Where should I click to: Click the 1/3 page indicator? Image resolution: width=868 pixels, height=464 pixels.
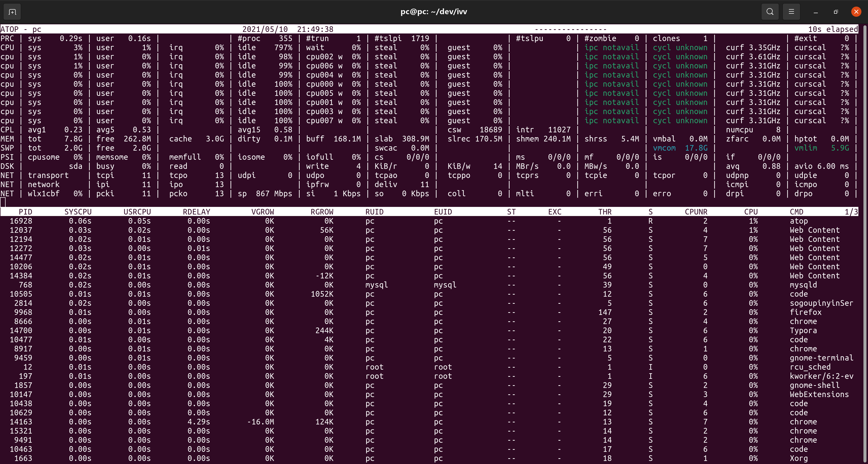851,212
